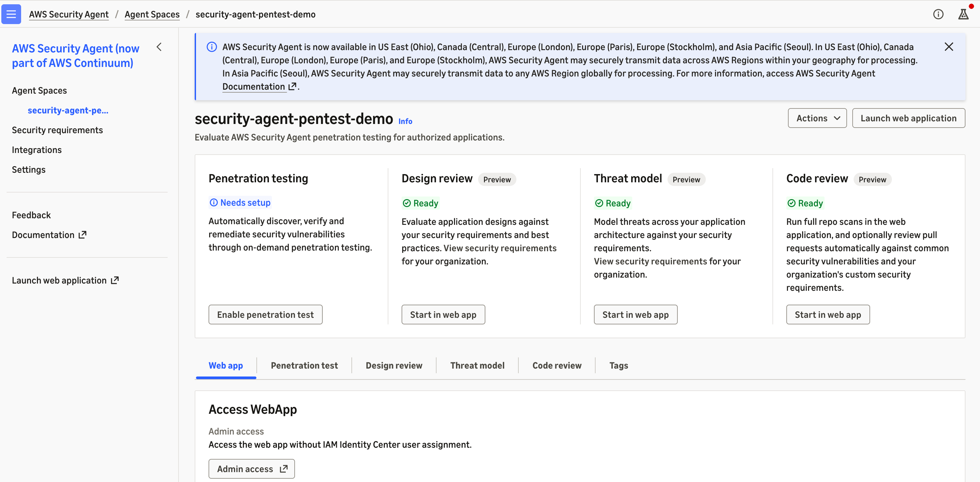980x482 pixels.
Task: Start Threat model in web app
Action: [635, 315]
